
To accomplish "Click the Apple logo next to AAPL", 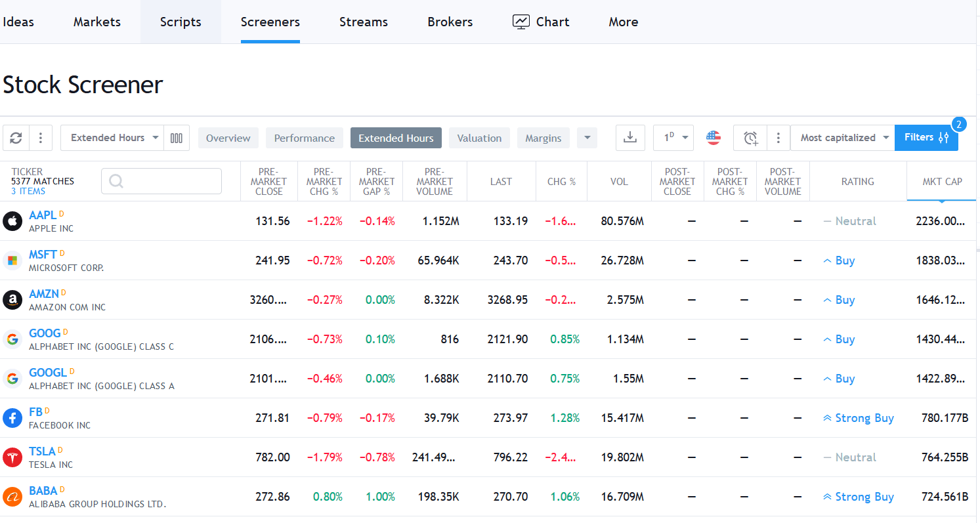I will click(x=12, y=221).
